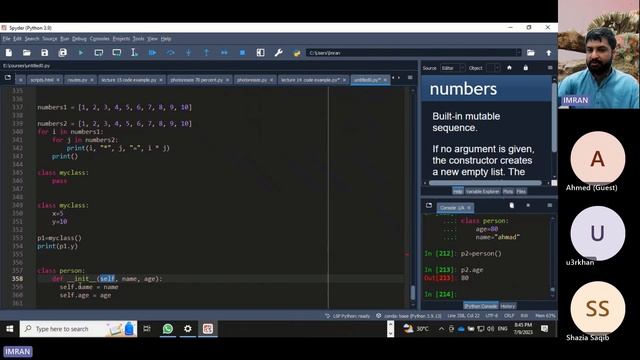Open the Projects menu

click(121, 39)
